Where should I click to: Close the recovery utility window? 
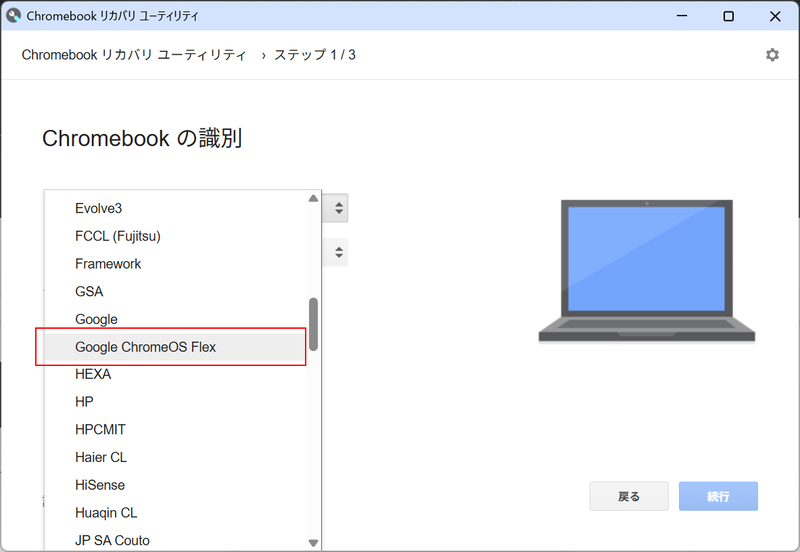tap(775, 16)
